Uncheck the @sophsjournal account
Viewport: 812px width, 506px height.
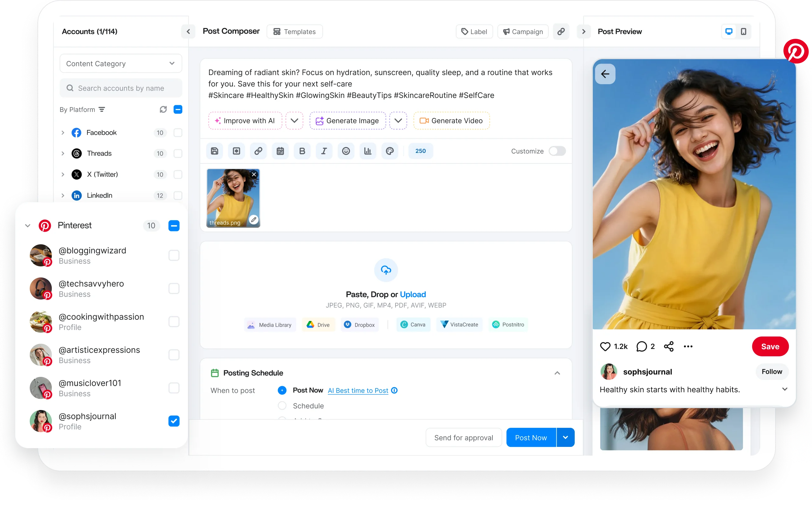[174, 421]
